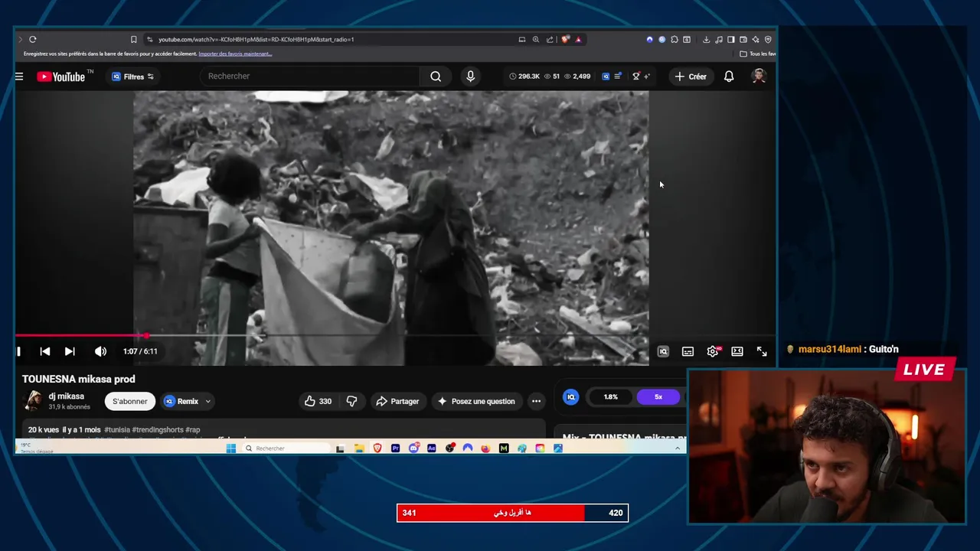Viewport: 980px width, 551px height.
Task: Click Importer des favoris maintenant link
Action: 235,54
